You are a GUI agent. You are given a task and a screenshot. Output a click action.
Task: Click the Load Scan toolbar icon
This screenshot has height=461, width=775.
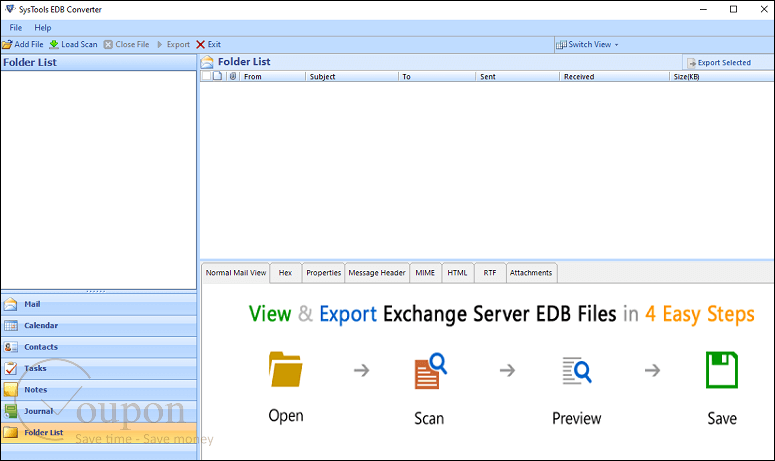(x=54, y=44)
